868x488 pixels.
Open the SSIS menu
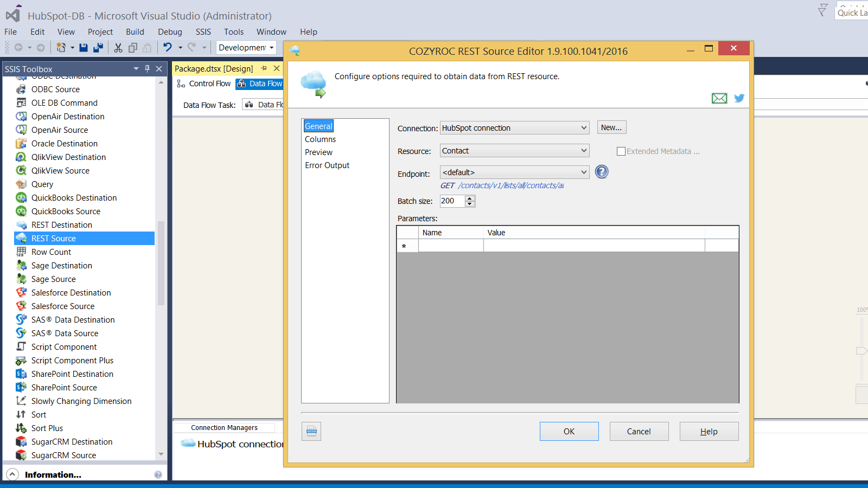coord(203,32)
